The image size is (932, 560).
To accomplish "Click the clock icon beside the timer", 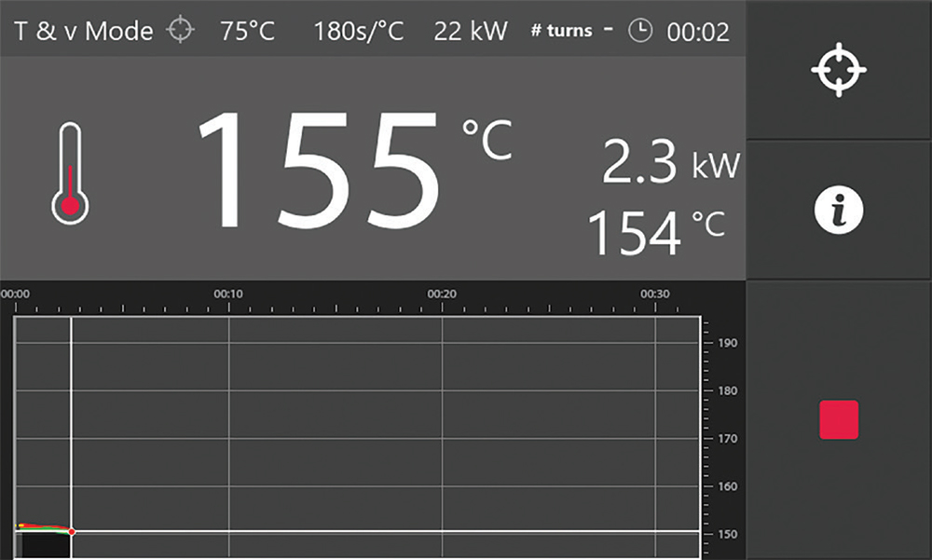I will pyautogui.click(x=640, y=31).
